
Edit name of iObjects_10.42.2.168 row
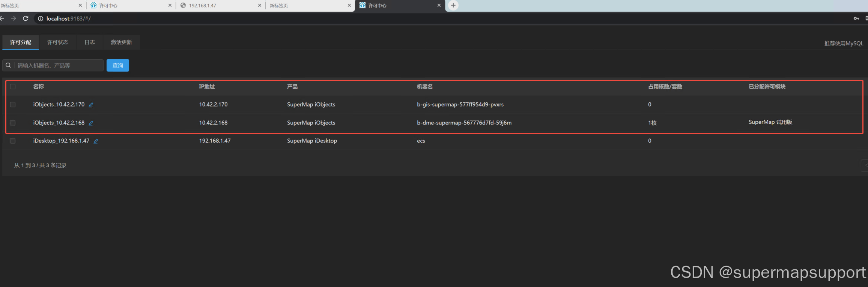point(91,123)
